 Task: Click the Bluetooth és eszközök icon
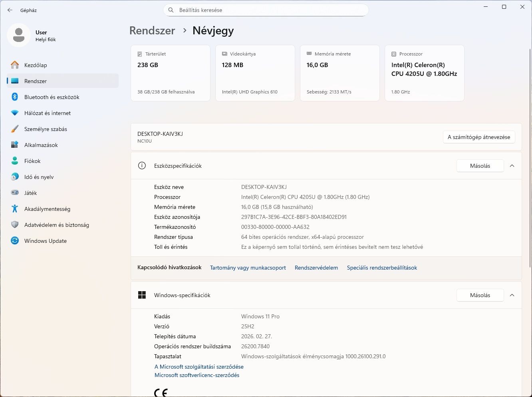(x=15, y=97)
